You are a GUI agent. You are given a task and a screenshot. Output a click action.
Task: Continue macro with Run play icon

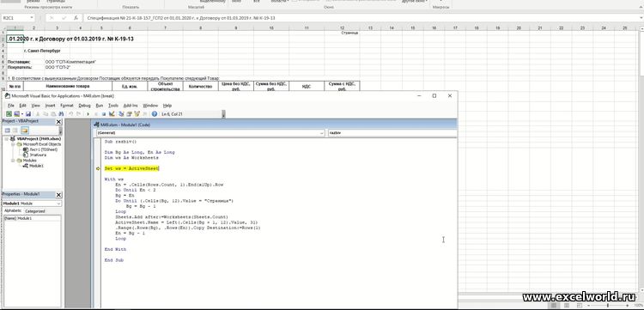click(88, 113)
